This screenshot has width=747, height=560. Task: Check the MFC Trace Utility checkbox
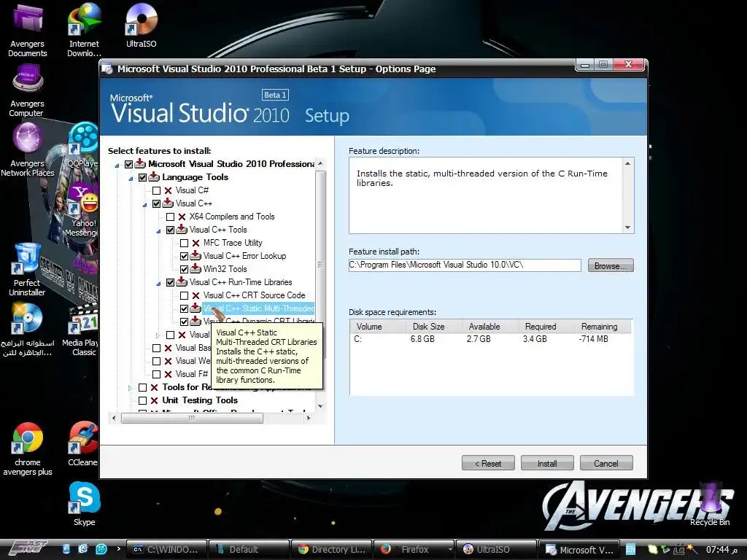[184, 243]
